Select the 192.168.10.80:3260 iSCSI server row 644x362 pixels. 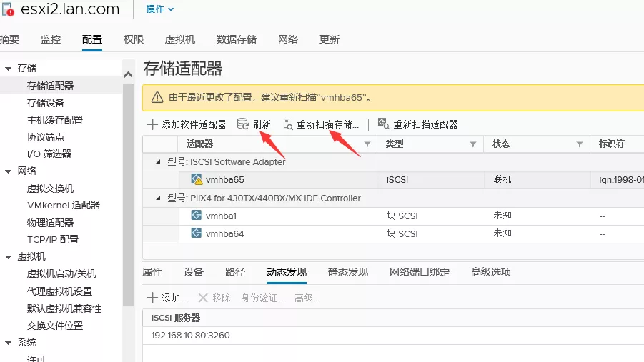(191, 336)
